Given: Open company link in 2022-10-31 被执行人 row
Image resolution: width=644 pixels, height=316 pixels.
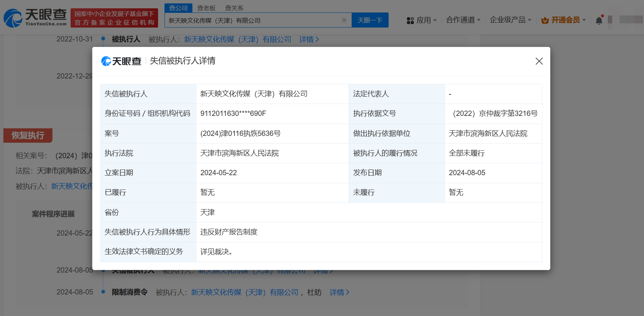Looking at the screenshot, I should click(238, 39).
